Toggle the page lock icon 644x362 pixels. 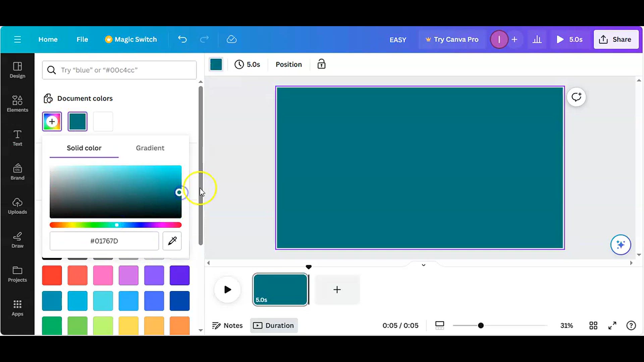tap(321, 64)
